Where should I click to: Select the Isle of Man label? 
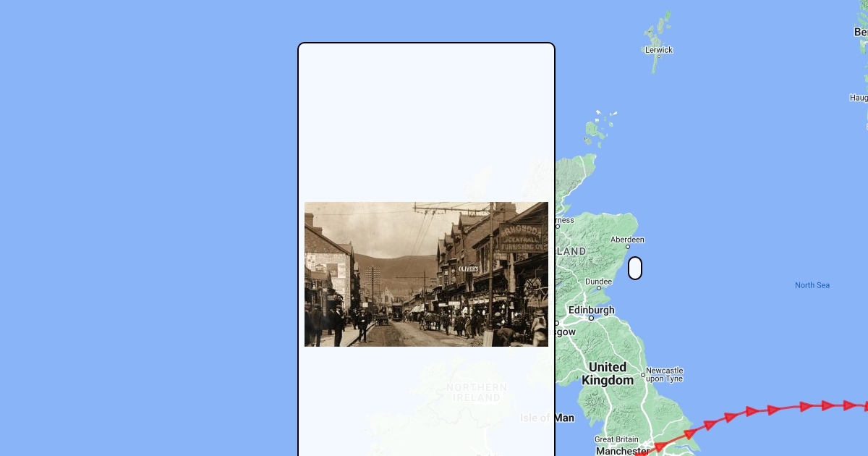pyautogui.click(x=547, y=418)
